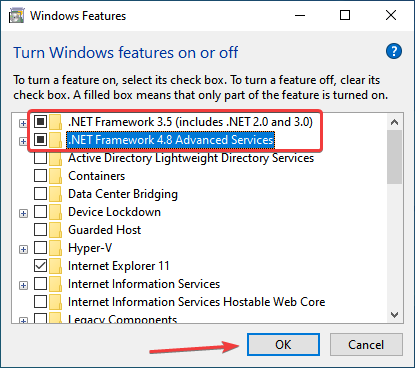The height and width of the screenshot is (368, 415).
Task: Click the folder icon beside Device Lockdown
Action: tap(55, 212)
